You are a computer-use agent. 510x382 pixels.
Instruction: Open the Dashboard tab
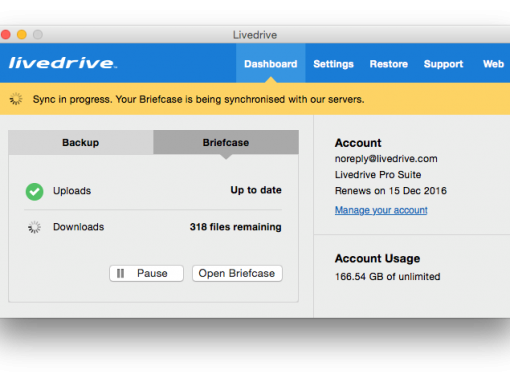(271, 64)
